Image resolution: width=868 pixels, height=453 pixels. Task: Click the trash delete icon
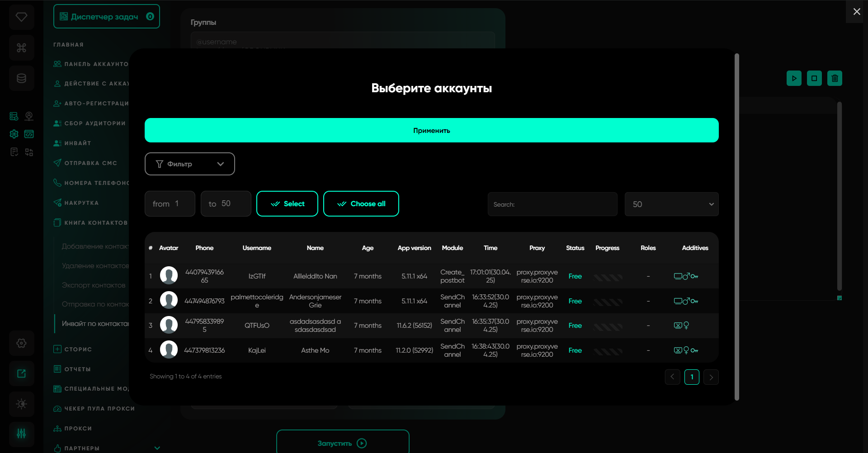tap(835, 78)
